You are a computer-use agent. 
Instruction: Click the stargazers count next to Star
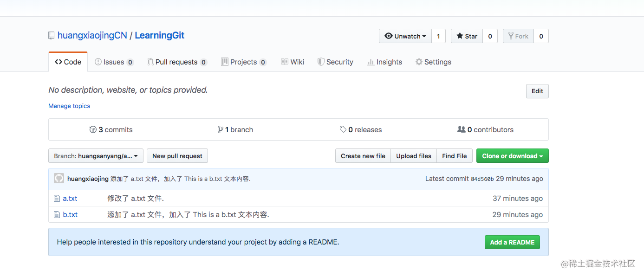pos(490,36)
